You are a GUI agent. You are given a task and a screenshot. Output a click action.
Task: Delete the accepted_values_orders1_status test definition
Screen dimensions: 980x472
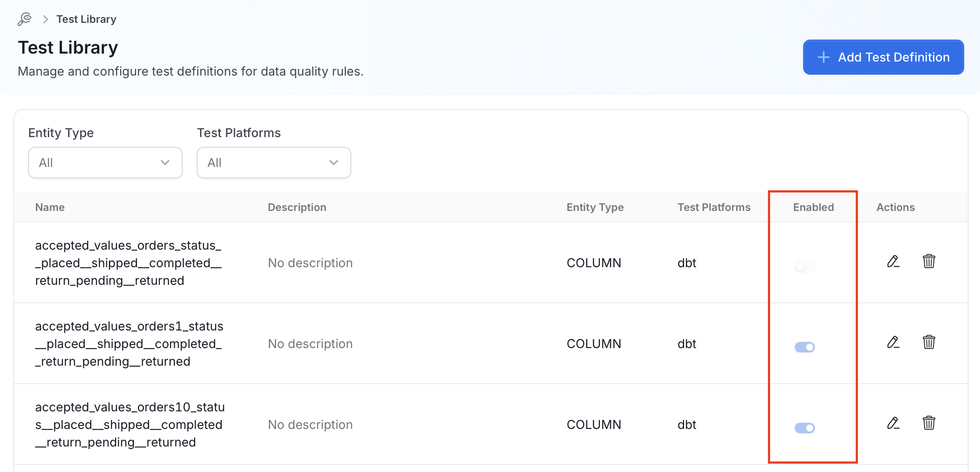(929, 342)
